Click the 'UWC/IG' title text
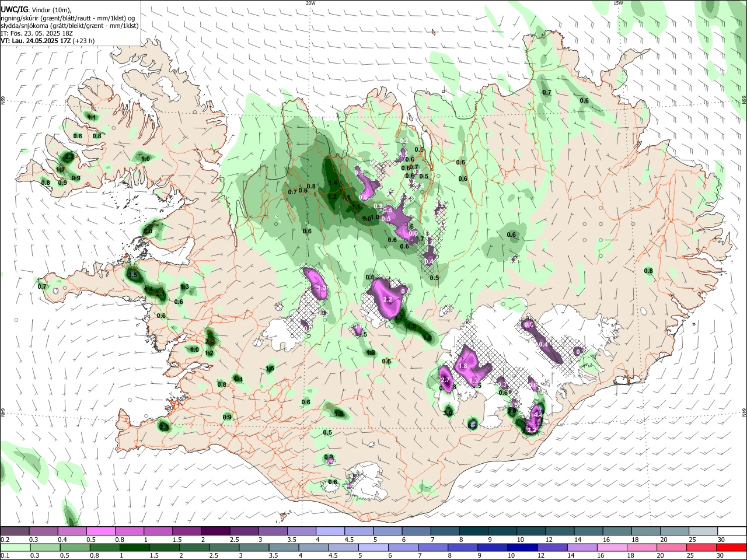 [x=14, y=9]
